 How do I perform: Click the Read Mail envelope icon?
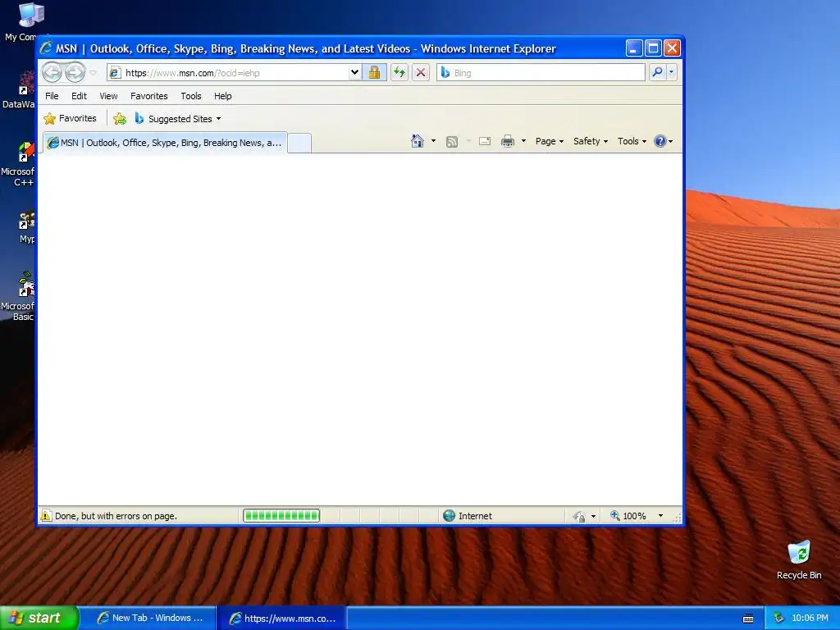coord(485,141)
